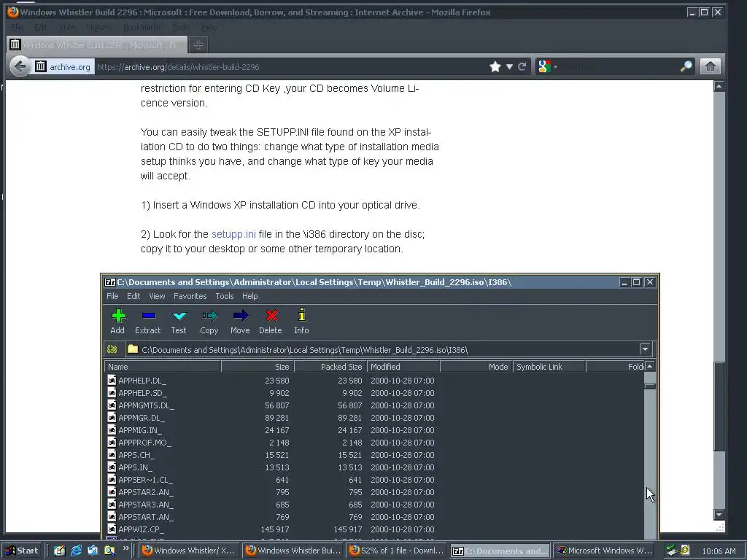Screen dimensions: 747x560
Task: Sort file list by Modified column
Action: [403, 367]
